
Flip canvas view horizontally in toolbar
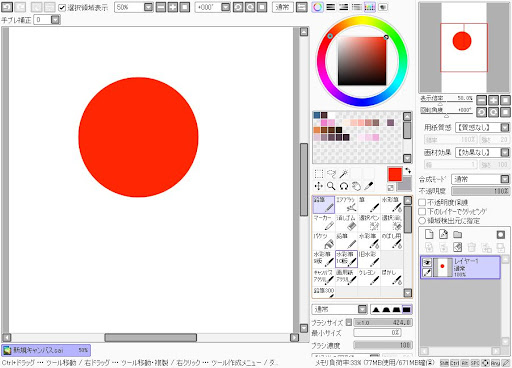click(x=302, y=7)
